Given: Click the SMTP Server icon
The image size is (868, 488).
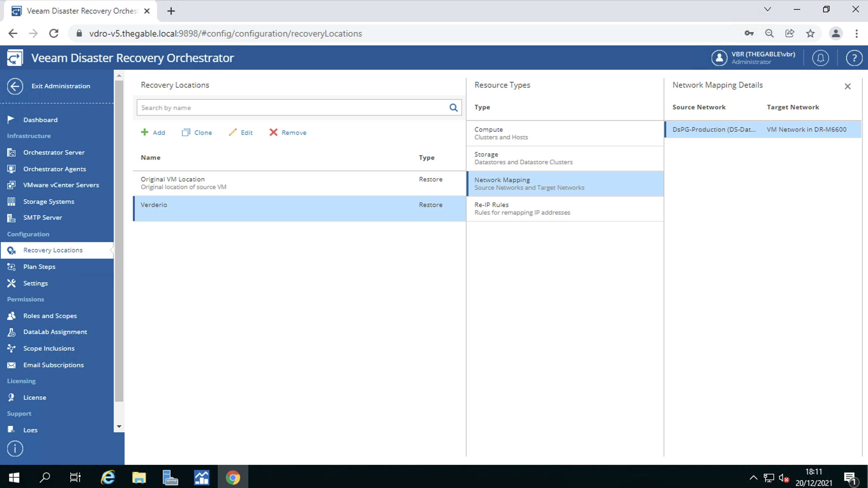Looking at the screenshot, I should (11, 218).
